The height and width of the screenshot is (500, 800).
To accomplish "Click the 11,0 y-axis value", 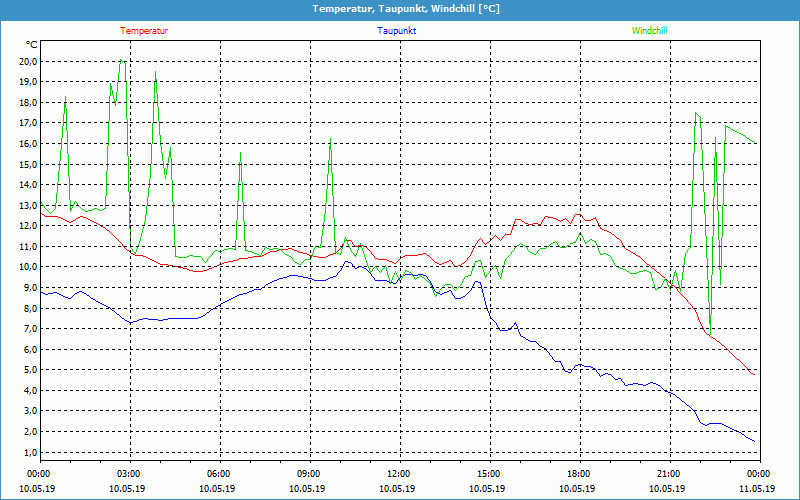I will (x=29, y=246).
